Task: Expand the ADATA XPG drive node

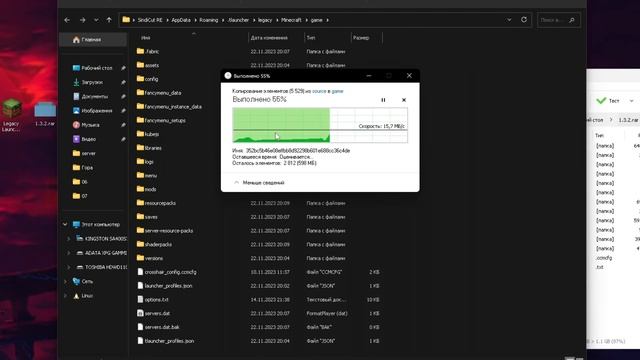Action: tap(69, 253)
